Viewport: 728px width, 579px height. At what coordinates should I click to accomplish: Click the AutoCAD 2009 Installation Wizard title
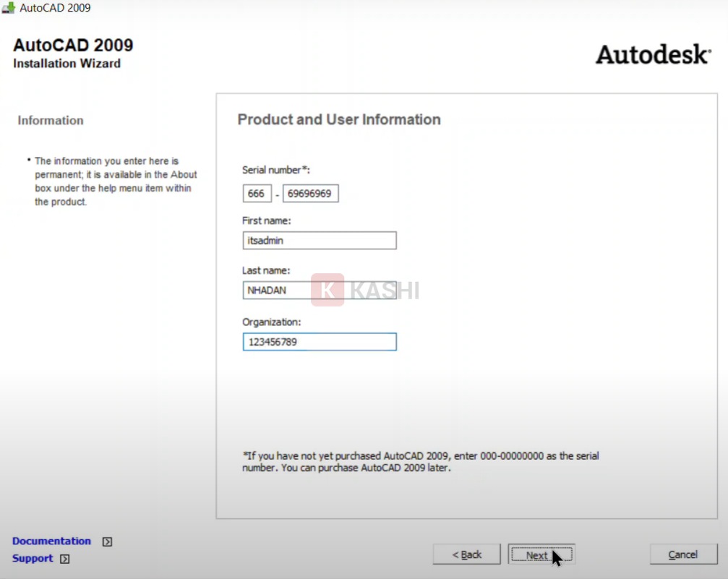pyautogui.click(x=73, y=53)
